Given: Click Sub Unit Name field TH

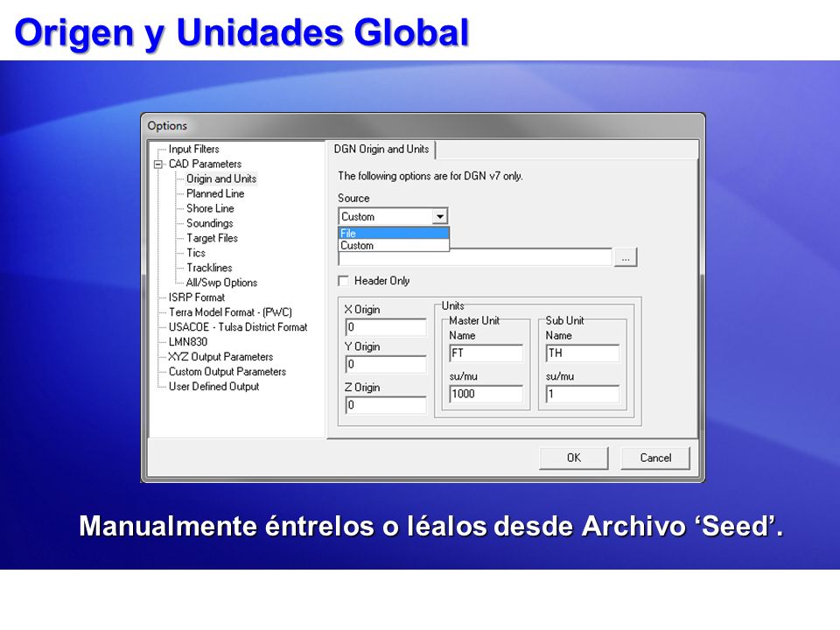Looking at the screenshot, I should coord(583,353).
